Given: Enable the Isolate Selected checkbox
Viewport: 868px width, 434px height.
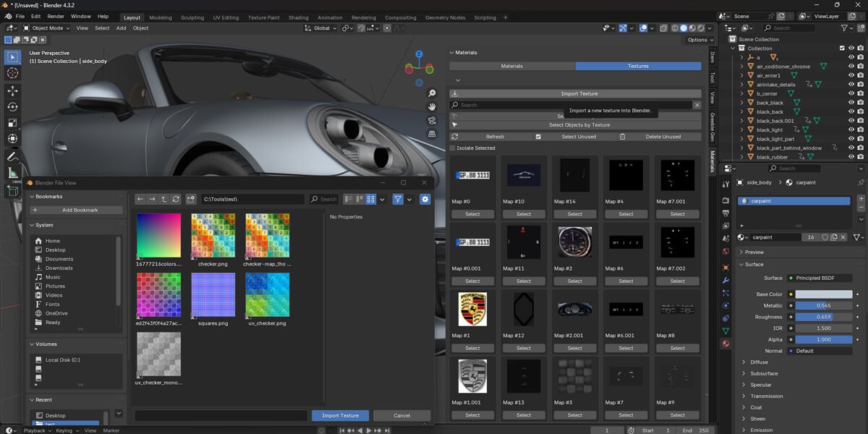Looking at the screenshot, I should 452,147.
